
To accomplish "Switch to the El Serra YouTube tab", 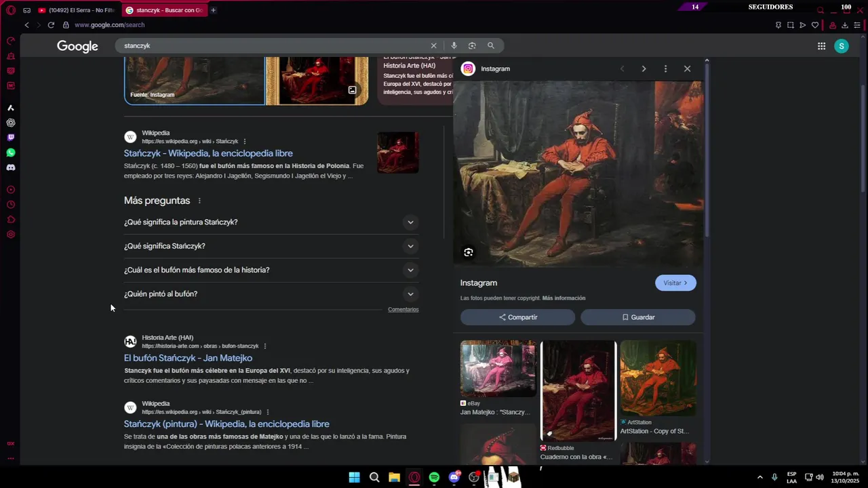I will click(x=77, y=10).
